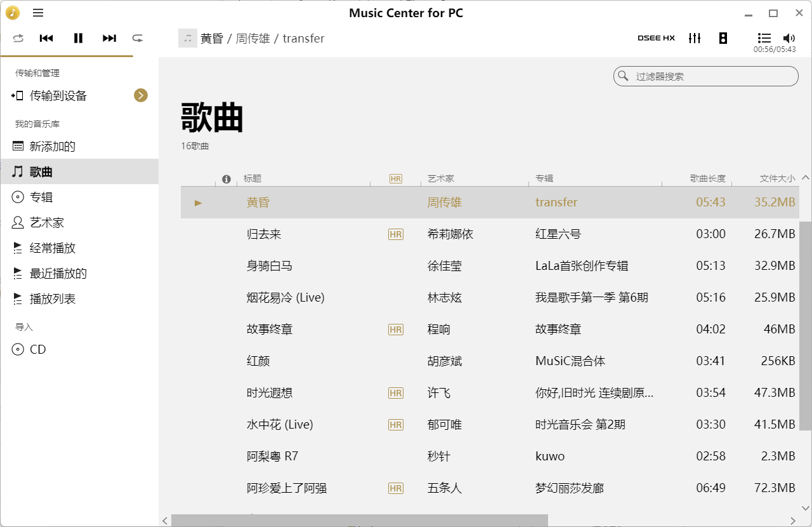Viewport: 812px width, 527px height.
Task: Select song 时光遐想
Action: pyautogui.click(x=270, y=393)
